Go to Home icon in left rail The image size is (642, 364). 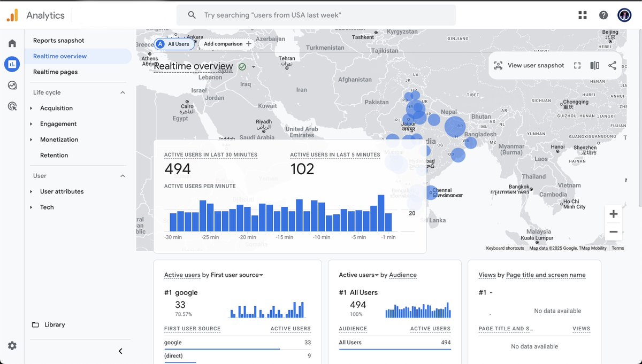(12, 43)
